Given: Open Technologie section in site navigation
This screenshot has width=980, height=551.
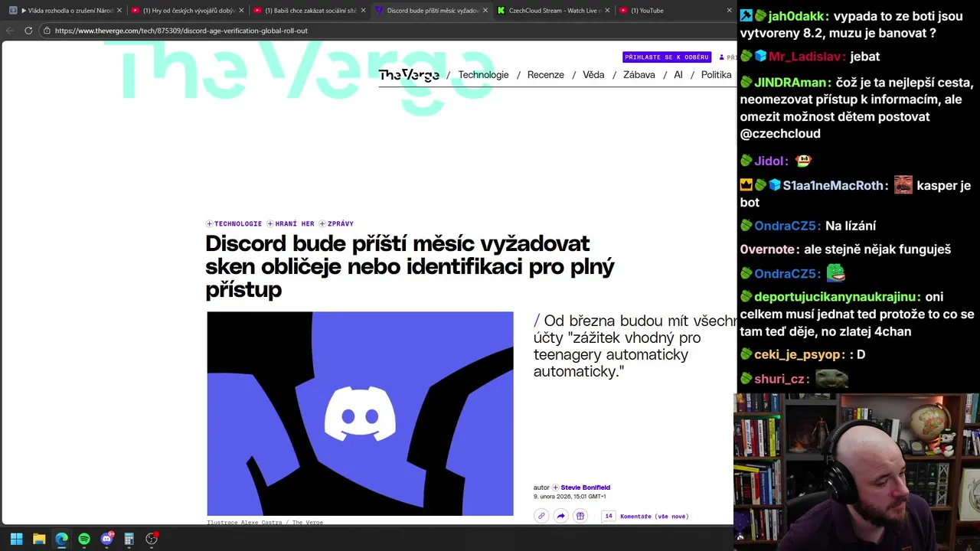Looking at the screenshot, I should point(483,74).
